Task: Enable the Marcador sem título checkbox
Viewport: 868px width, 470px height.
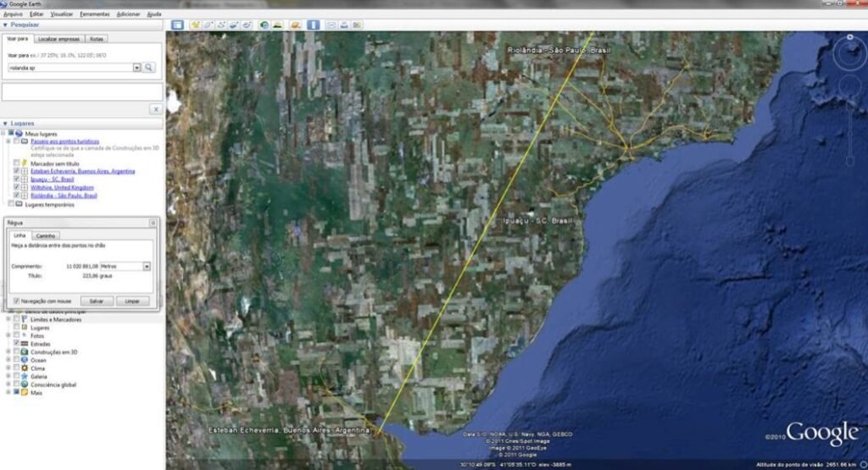Action: [17, 163]
